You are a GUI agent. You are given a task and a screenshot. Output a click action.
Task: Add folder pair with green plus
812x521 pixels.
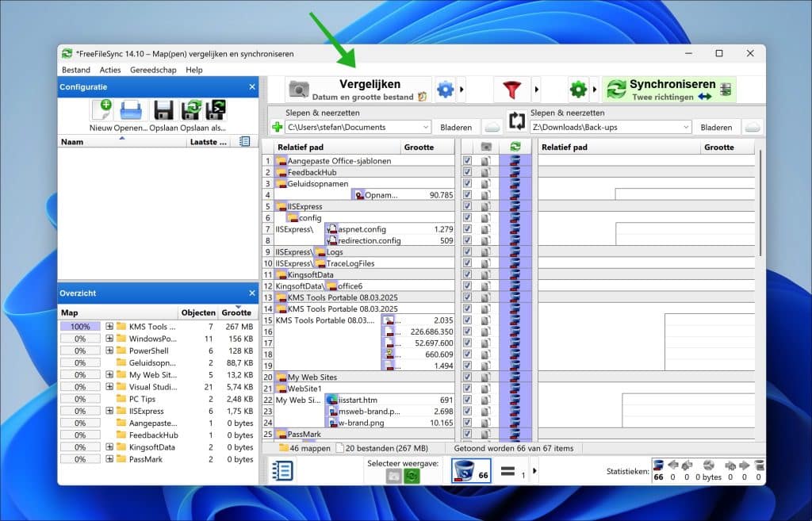pyautogui.click(x=277, y=127)
